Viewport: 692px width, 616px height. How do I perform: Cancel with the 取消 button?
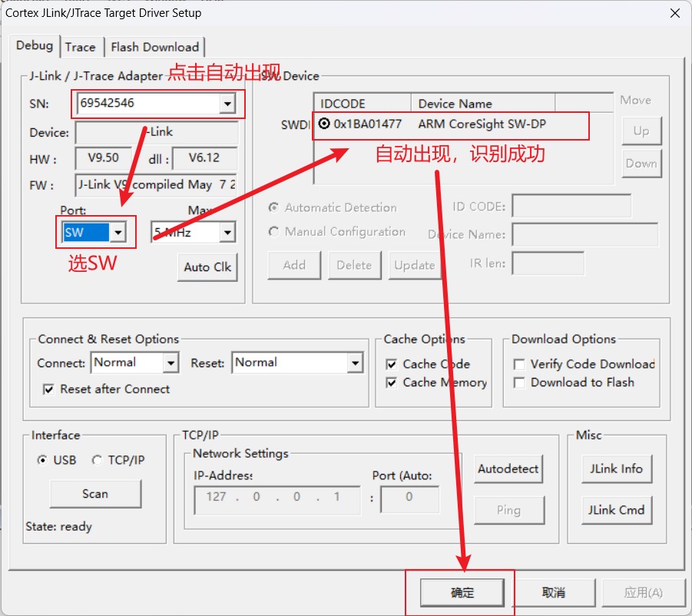pos(554,593)
